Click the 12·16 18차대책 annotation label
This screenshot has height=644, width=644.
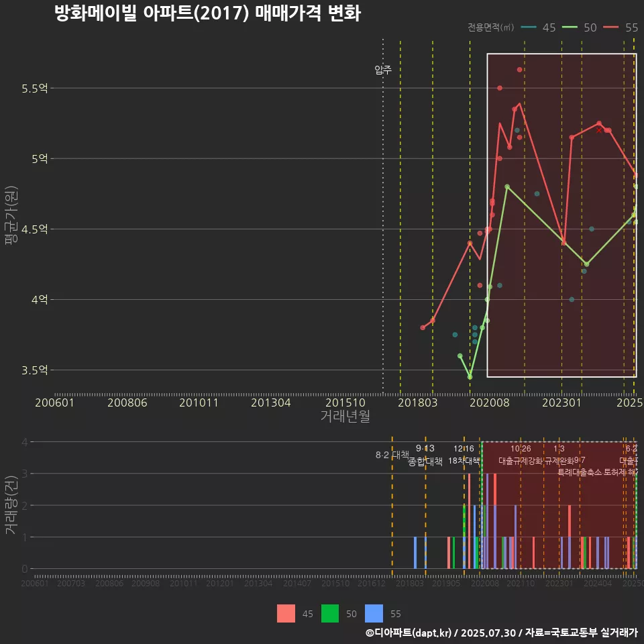pos(464,455)
